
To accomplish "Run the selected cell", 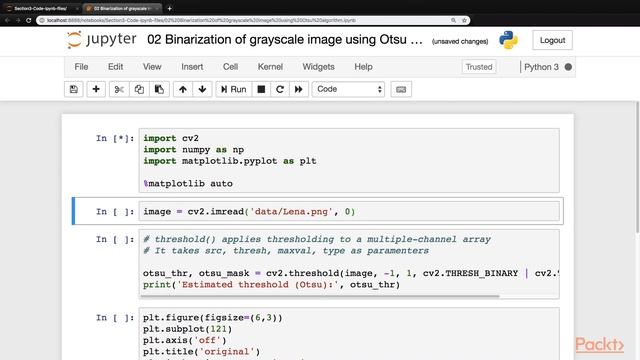I will tap(233, 89).
